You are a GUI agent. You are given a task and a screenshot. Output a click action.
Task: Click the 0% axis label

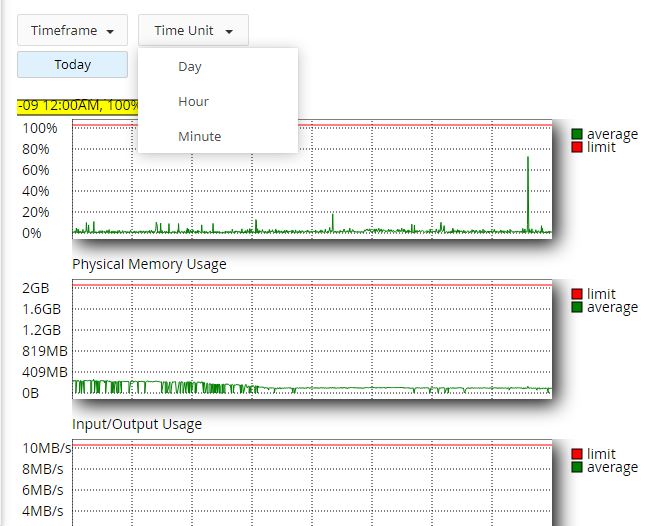32,233
